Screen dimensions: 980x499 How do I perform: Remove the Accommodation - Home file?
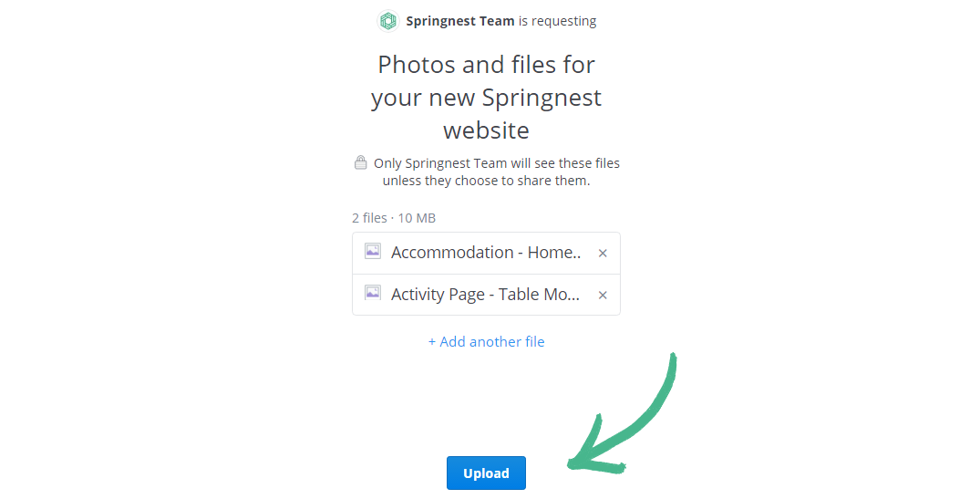pos(603,254)
